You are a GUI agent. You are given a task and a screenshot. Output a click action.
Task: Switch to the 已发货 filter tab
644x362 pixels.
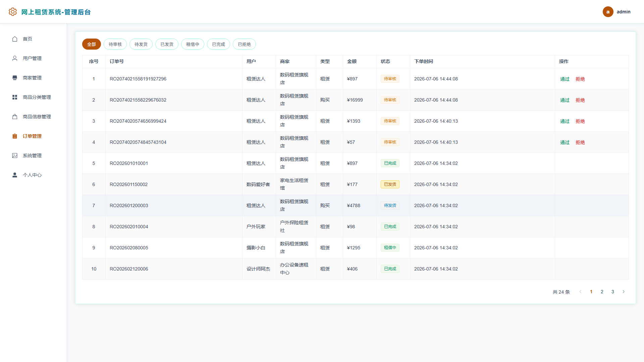click(x=167, y=44)
